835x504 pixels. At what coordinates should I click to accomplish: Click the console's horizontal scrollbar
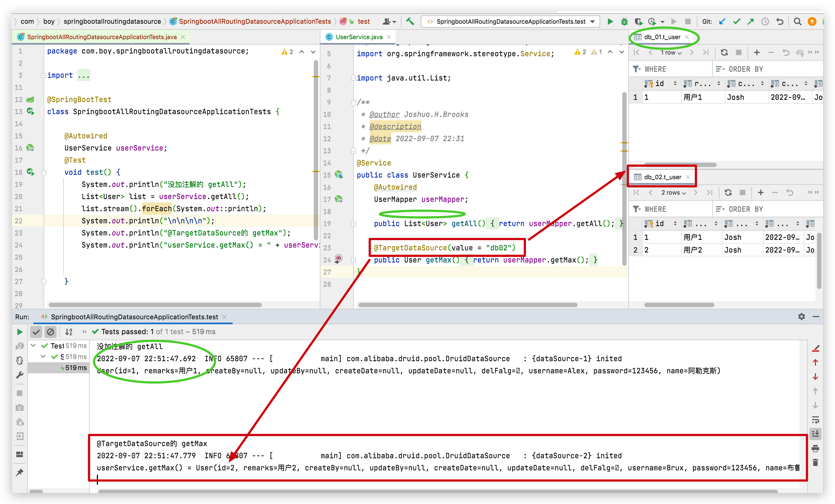point(437,491)
